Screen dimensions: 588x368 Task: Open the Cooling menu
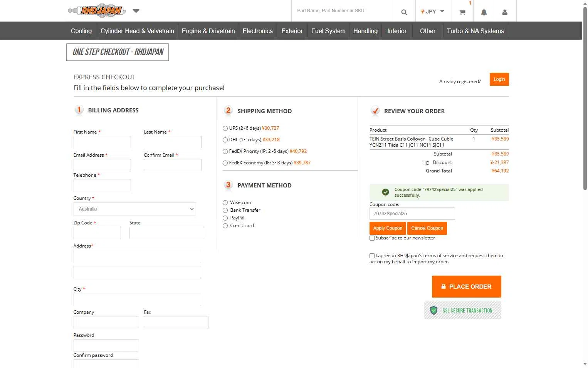pyautogui.click(x=81, y=31)
